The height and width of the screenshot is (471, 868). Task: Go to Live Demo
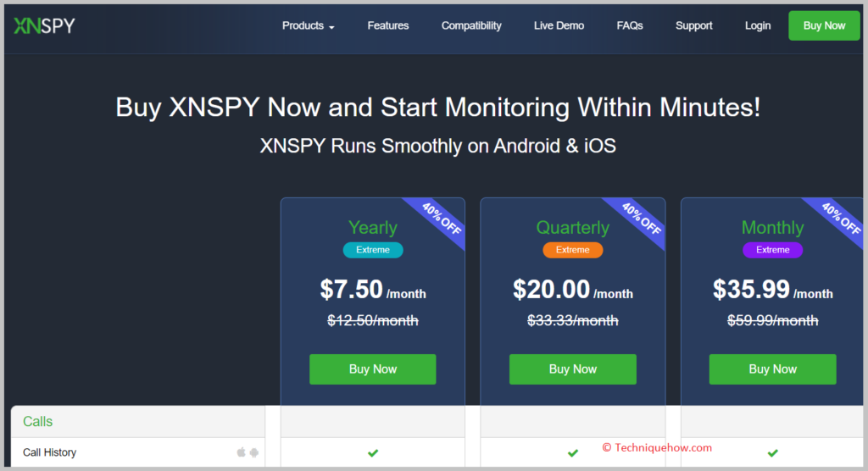coord(559,25)
